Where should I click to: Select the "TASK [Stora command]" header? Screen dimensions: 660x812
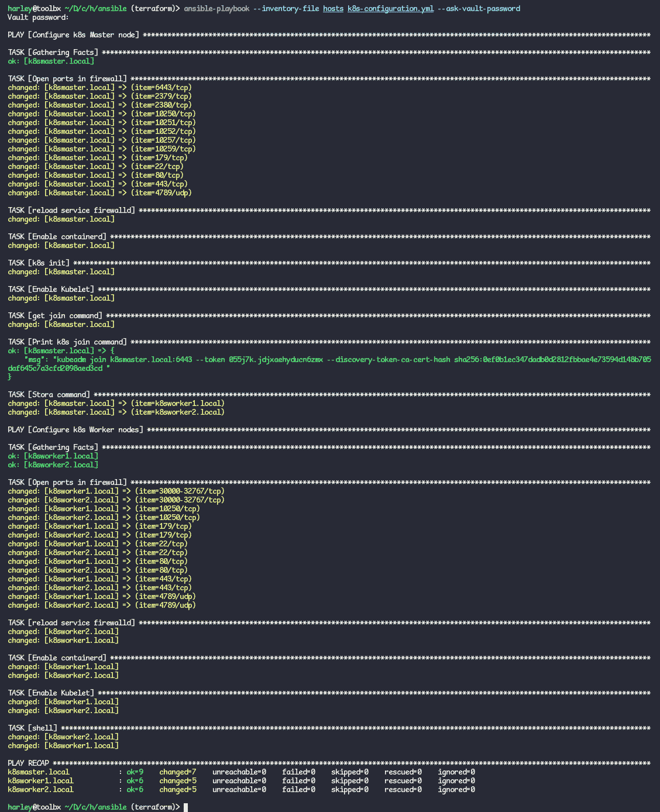pos(49,395)
